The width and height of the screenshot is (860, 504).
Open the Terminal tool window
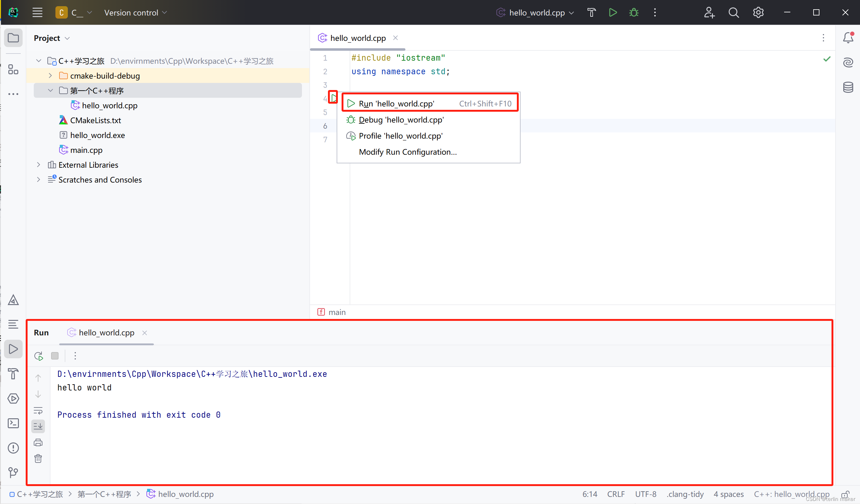13,423
